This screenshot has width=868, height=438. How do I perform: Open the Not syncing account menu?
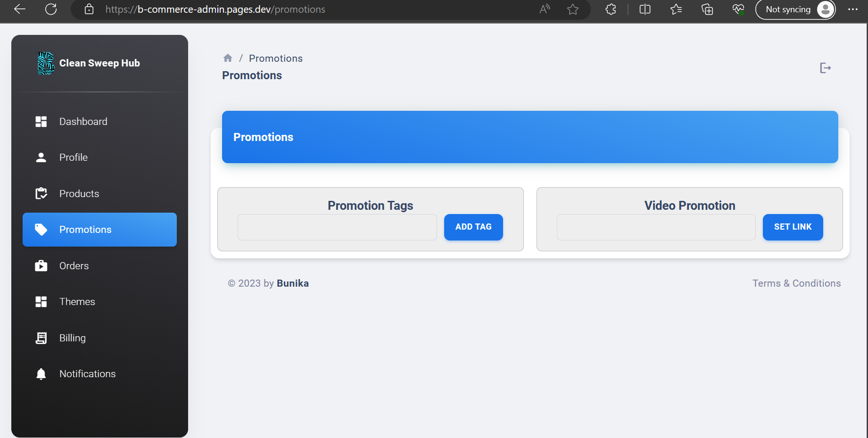click(x=795, y=9)
